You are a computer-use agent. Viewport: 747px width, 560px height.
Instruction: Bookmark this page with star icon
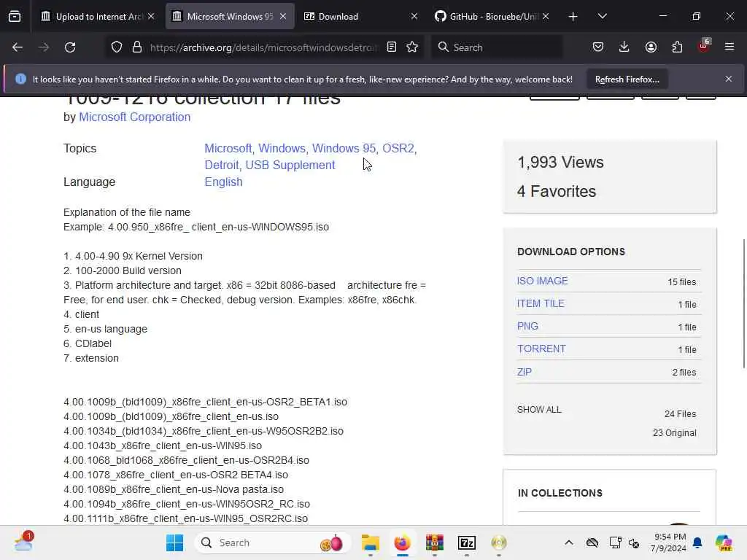tap(413, 47)
